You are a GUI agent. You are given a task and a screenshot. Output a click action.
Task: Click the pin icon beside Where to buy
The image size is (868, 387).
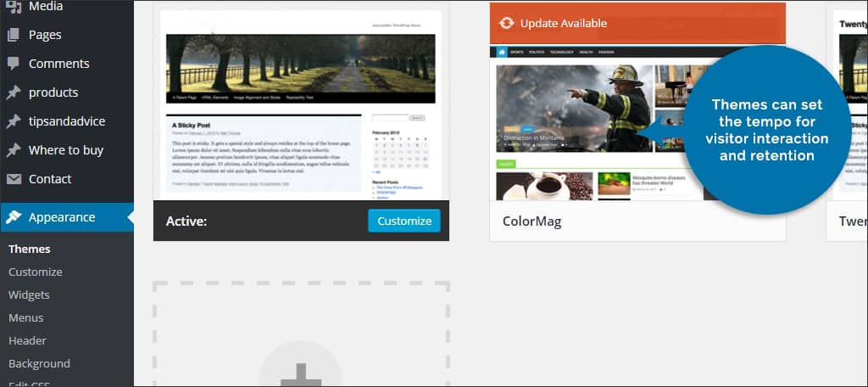click(14, 150)
